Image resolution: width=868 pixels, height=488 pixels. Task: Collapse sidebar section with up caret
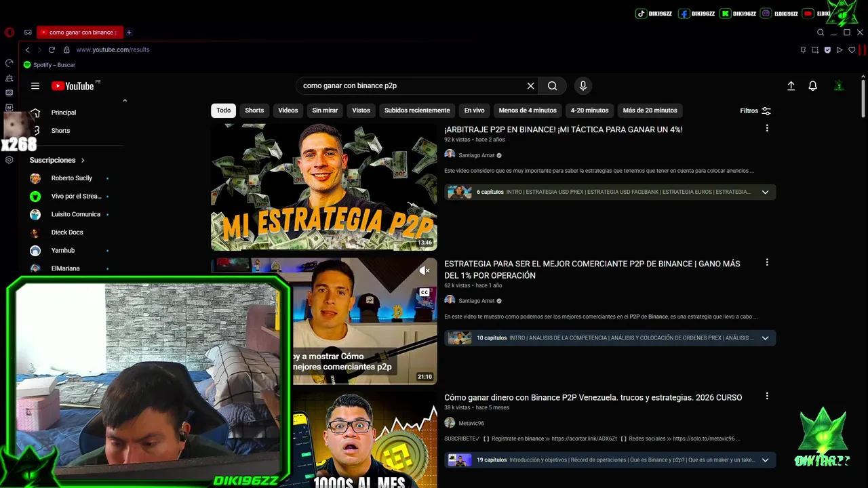125,100
